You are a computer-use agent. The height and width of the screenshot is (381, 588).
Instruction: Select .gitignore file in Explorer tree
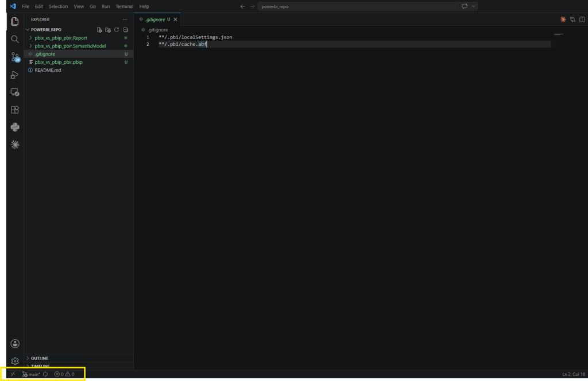pos(79,54)
